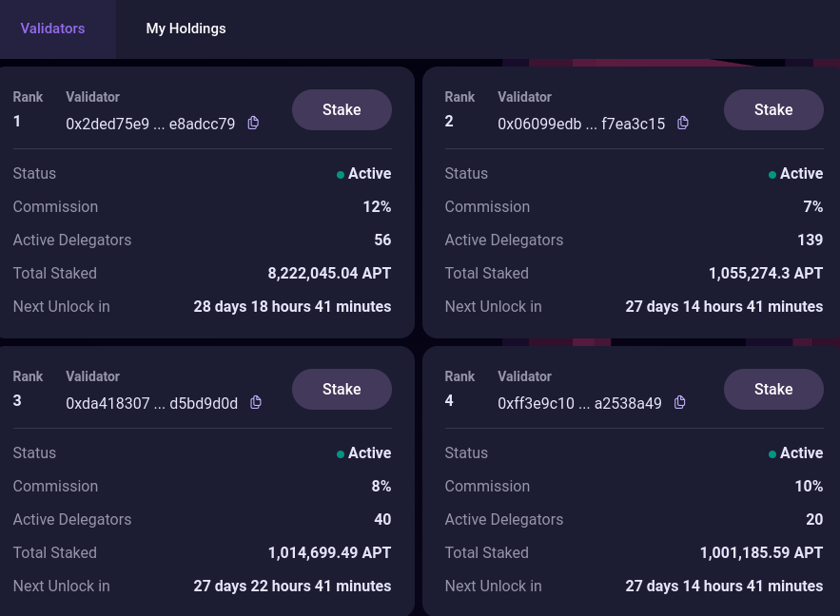
Task: Copy the rank 1 validator address
Action: [x=253, y=123]
